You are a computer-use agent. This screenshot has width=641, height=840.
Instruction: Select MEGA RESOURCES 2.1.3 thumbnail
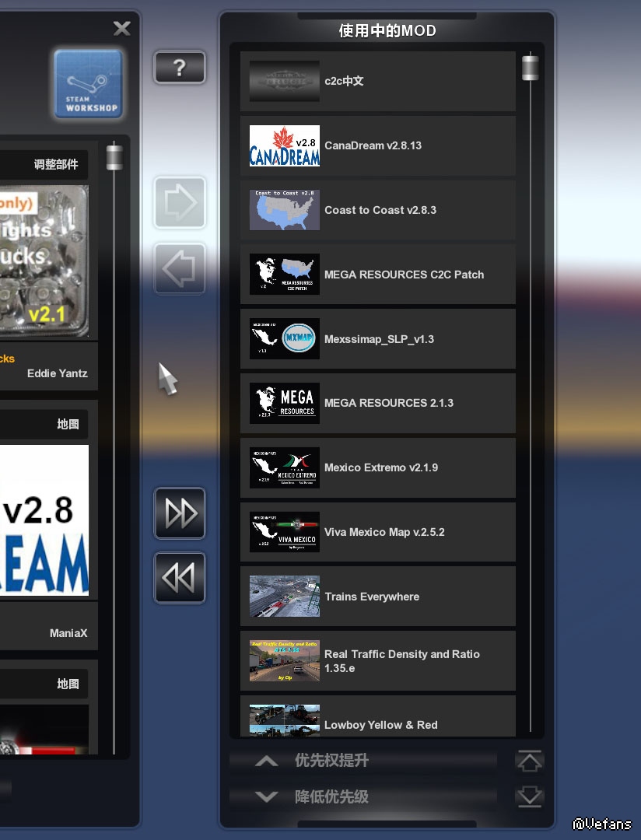tap(285, 404)
